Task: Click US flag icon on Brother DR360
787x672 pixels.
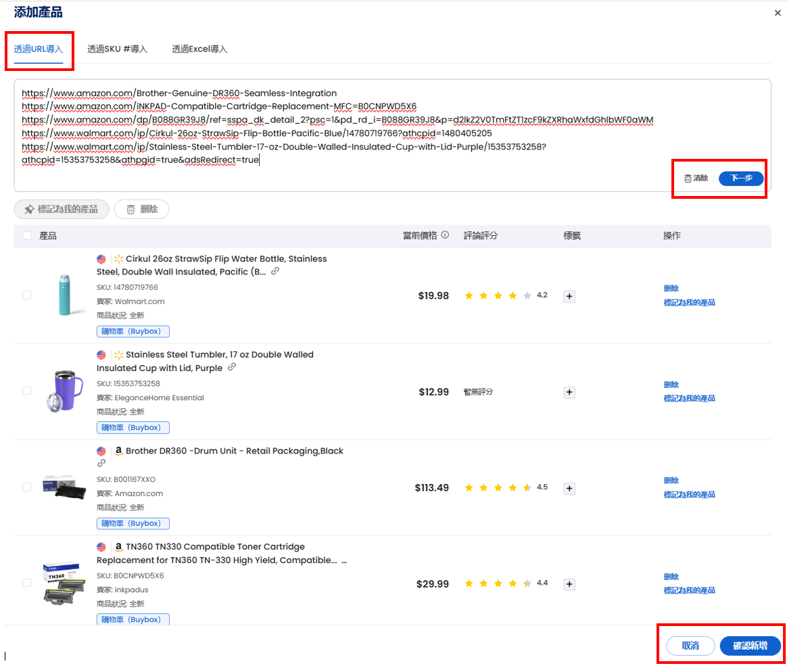Action: coord(101,451)
